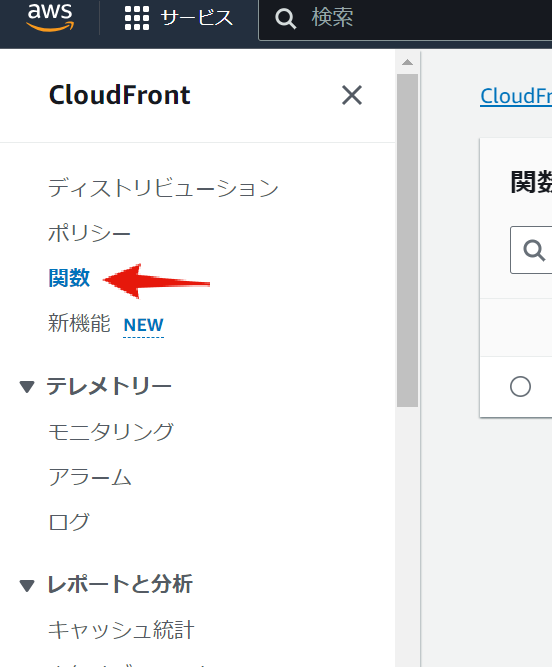Open ログ in sidebar

pos(69,522)
